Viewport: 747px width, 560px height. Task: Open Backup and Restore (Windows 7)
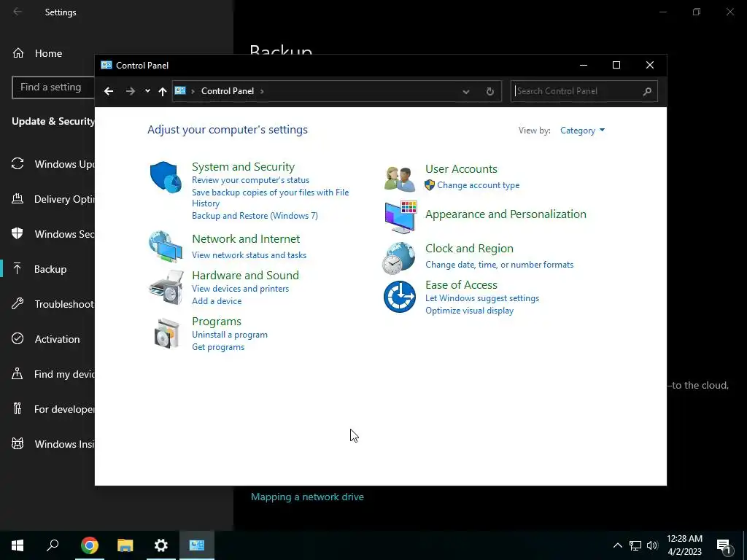click(x=255, y=216)
